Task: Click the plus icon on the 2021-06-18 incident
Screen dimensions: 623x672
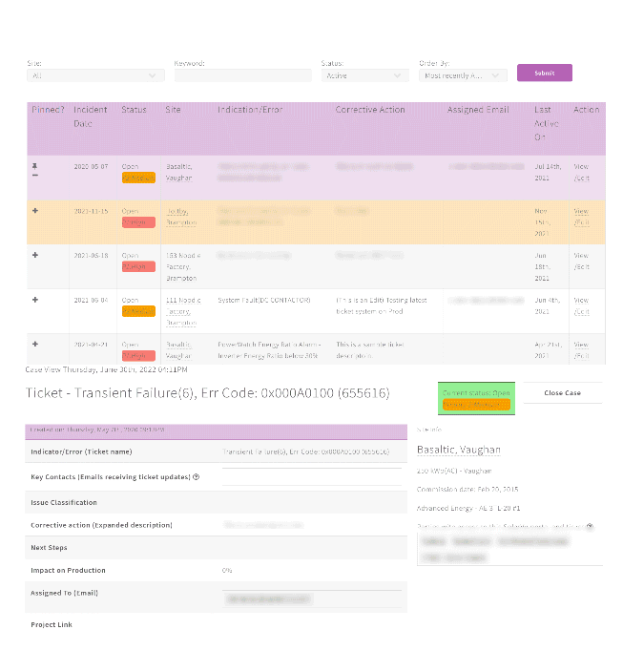Action: pos(35,256)
